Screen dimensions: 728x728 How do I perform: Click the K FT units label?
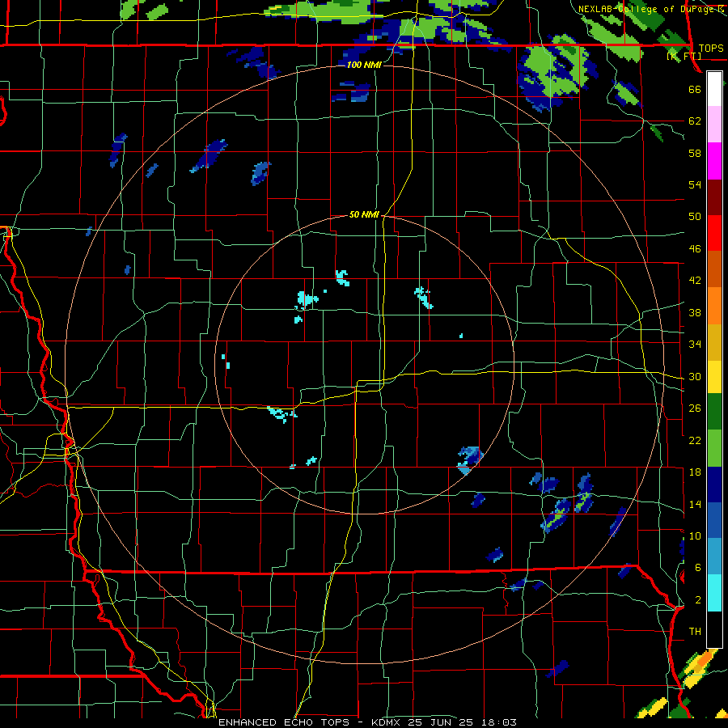[x=685, y=56]
